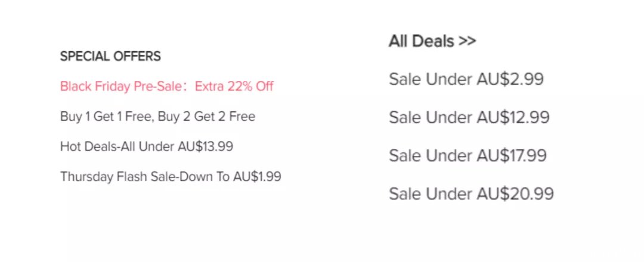Show items priced under AU$17.99
644x262 pixels.
[x=468, y=155]
